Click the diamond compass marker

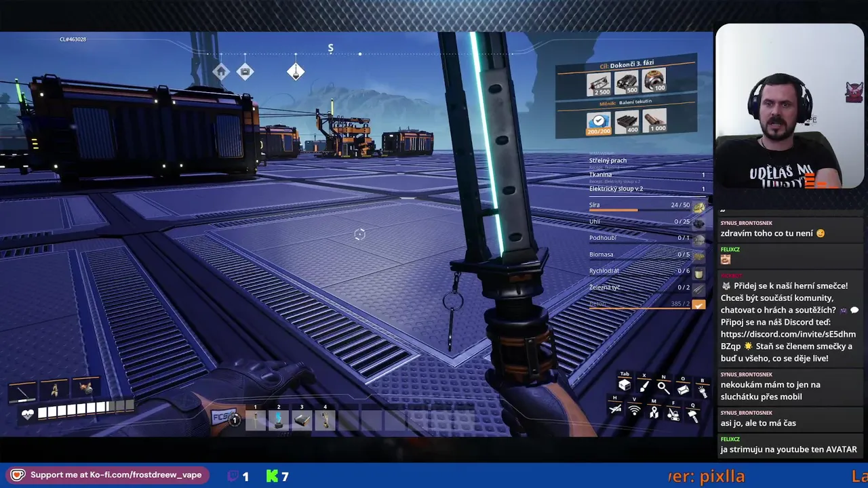(x=296, y=71)
